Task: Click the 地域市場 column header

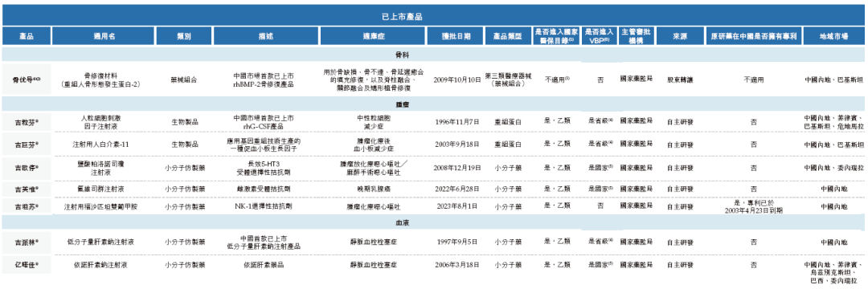Action: [833, 35]
